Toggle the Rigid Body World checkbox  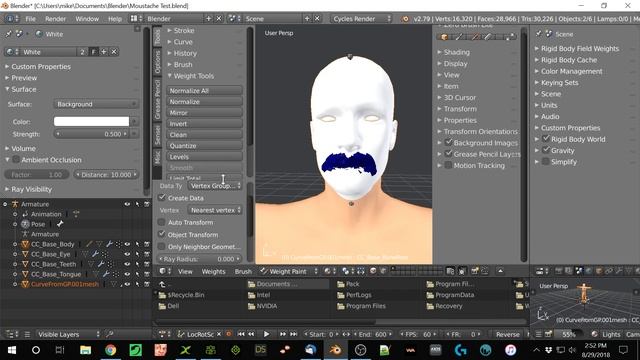pyautogui.click(x=546, y=139)
